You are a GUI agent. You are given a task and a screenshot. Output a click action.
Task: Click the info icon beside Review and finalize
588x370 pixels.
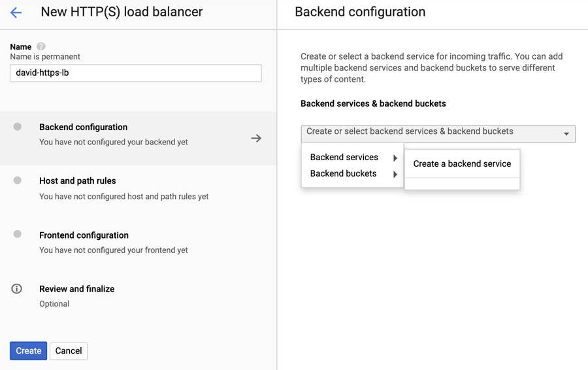tap(18, 288)
